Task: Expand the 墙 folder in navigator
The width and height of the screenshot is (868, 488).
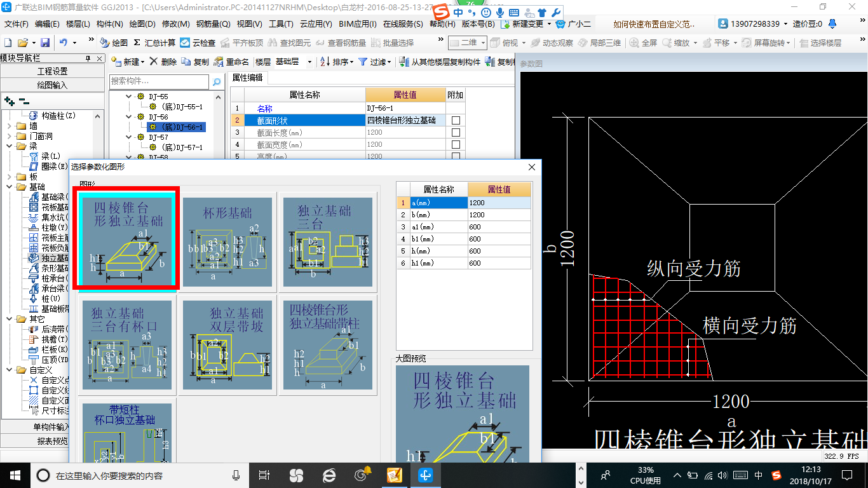Action: (x=9, y=126)
